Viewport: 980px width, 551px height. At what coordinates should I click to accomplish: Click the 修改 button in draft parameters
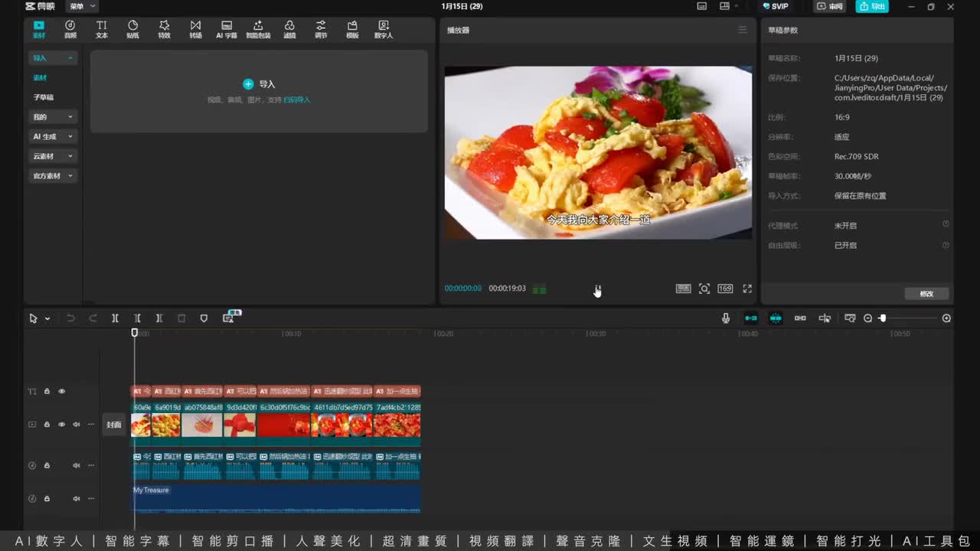(926, 294)
